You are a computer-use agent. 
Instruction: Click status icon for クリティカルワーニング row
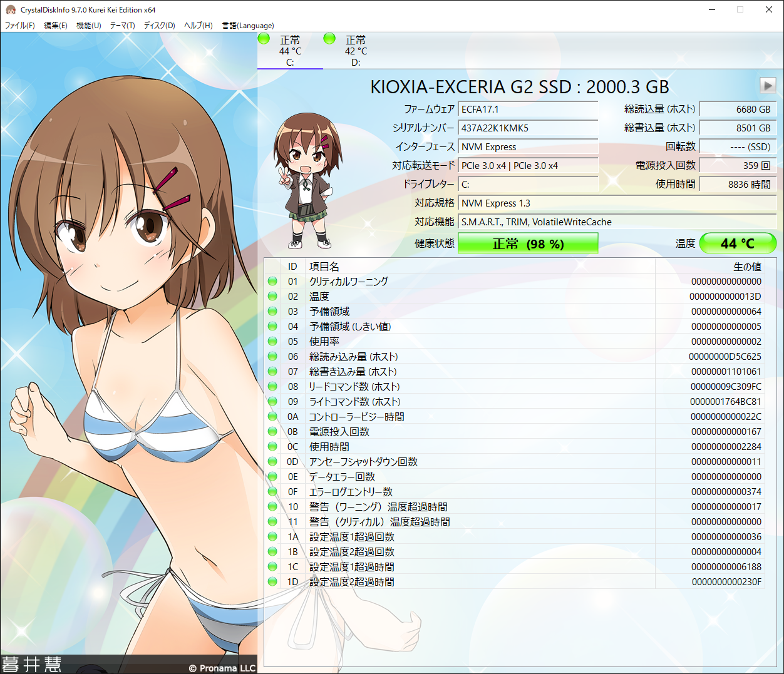tap(272, 281)
